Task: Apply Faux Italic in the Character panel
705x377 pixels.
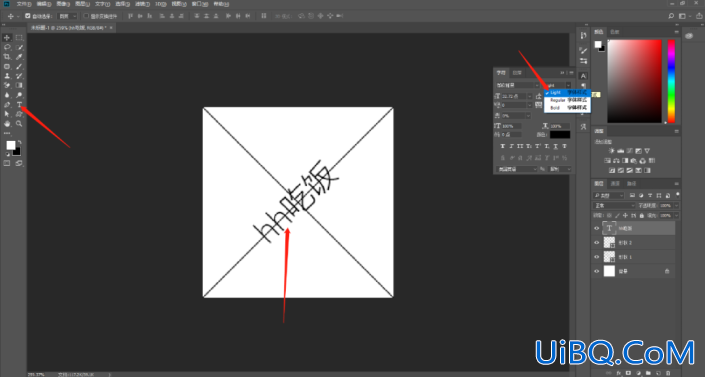Action: (x=511, y=146)
